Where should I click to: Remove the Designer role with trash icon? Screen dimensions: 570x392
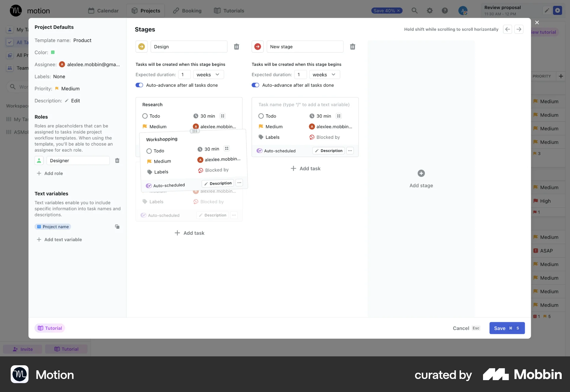click(x=117, y=160)
